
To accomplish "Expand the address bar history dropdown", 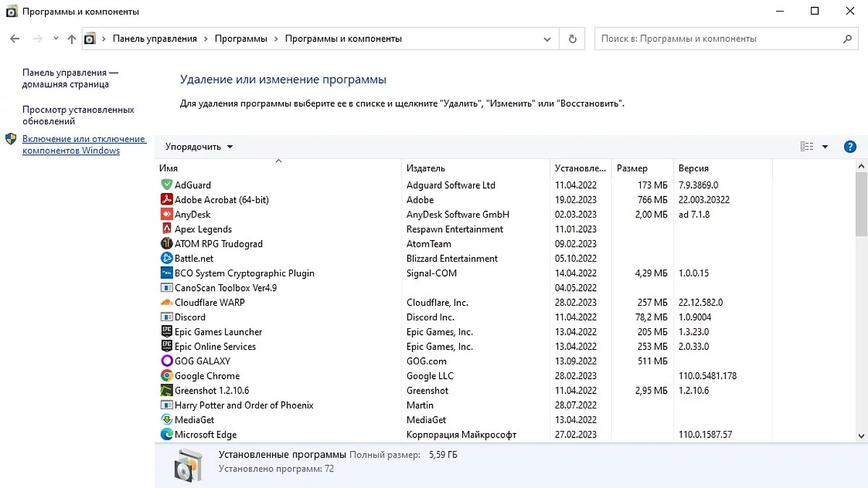I will (548, 39).
